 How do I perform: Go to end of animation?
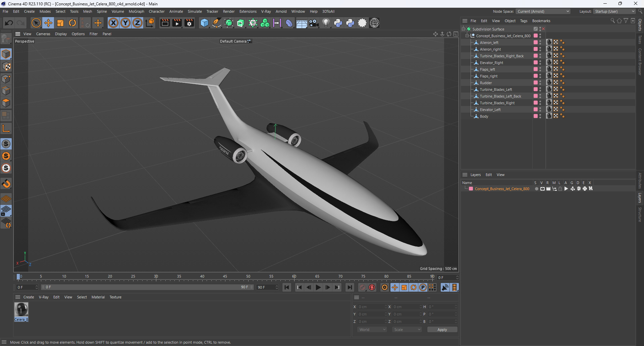tap(350, 287)
